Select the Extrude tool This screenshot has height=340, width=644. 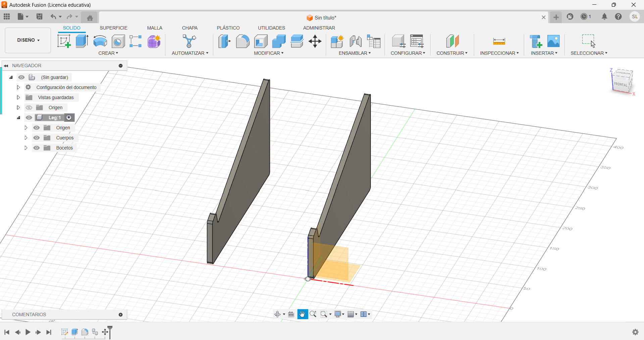click(x=82, y=41)
